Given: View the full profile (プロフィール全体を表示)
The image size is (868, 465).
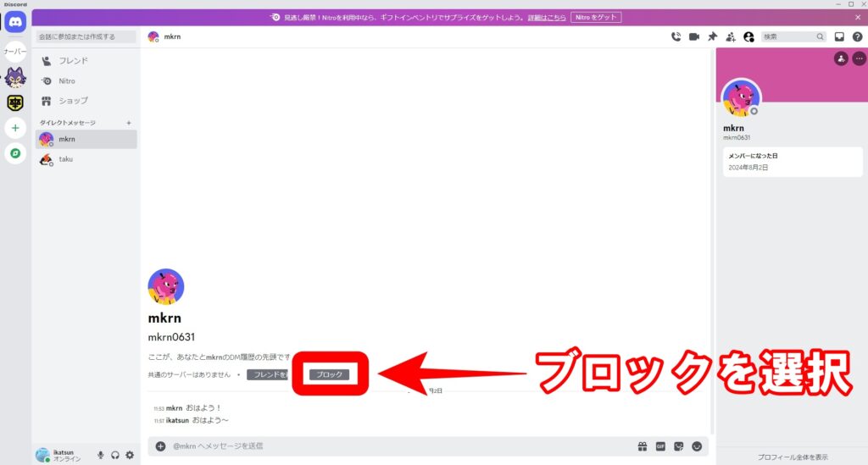Looking at the screenshot, I should 793,457.
